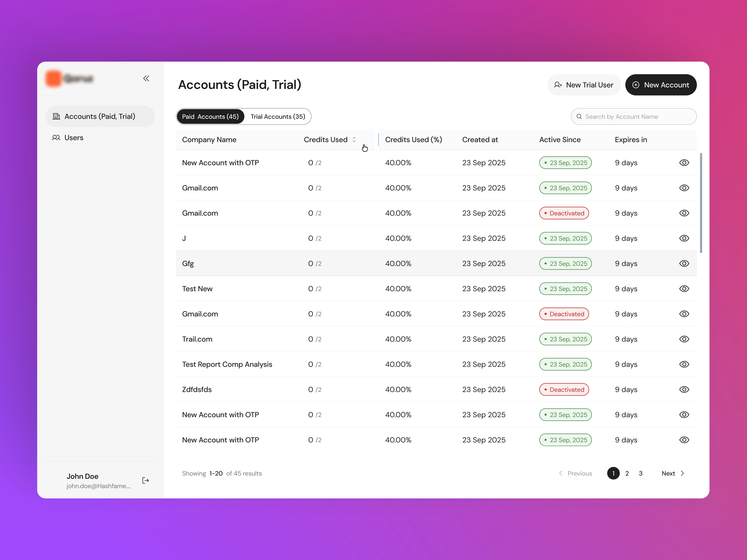Click the logout icon beside John Doe

(146, 480)
